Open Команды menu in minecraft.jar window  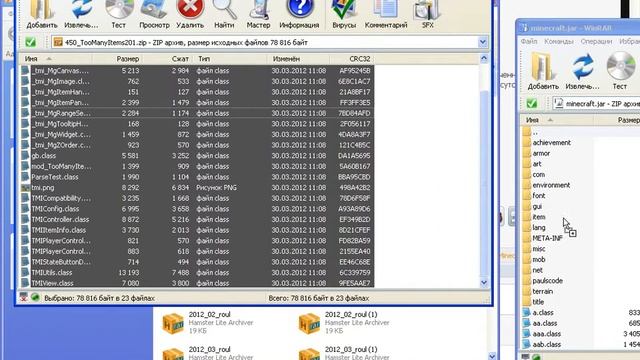pos(558,42)
